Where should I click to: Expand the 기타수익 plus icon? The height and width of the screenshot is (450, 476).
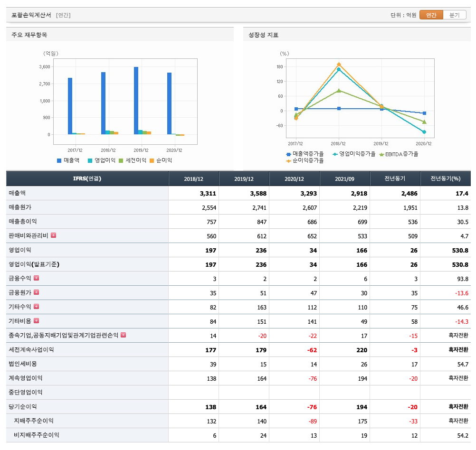(37, 307)
